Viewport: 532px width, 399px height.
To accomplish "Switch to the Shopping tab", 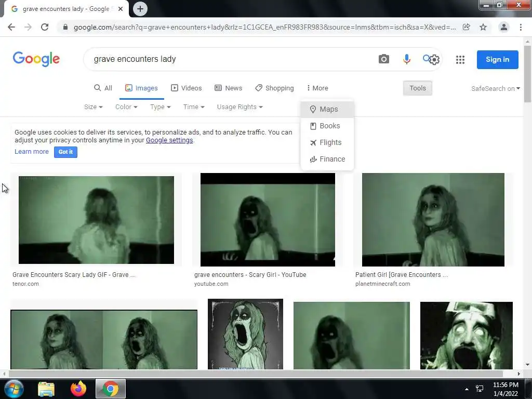I will (x=274, y=88).
